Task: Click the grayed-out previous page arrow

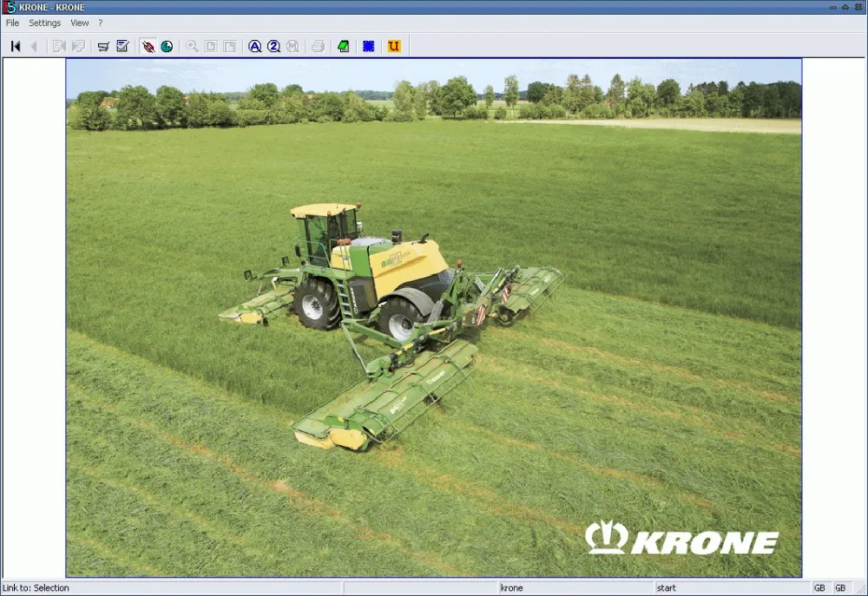Action: (34, 47)
